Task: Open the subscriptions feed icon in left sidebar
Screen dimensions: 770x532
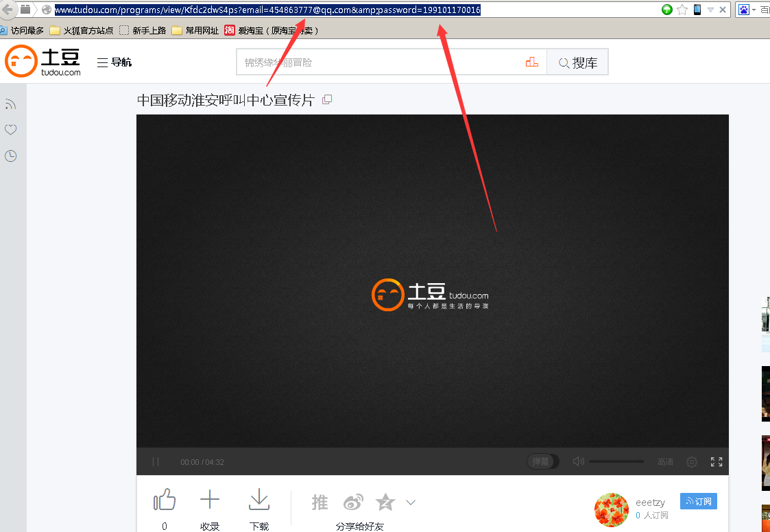Action: click(10, 104)
